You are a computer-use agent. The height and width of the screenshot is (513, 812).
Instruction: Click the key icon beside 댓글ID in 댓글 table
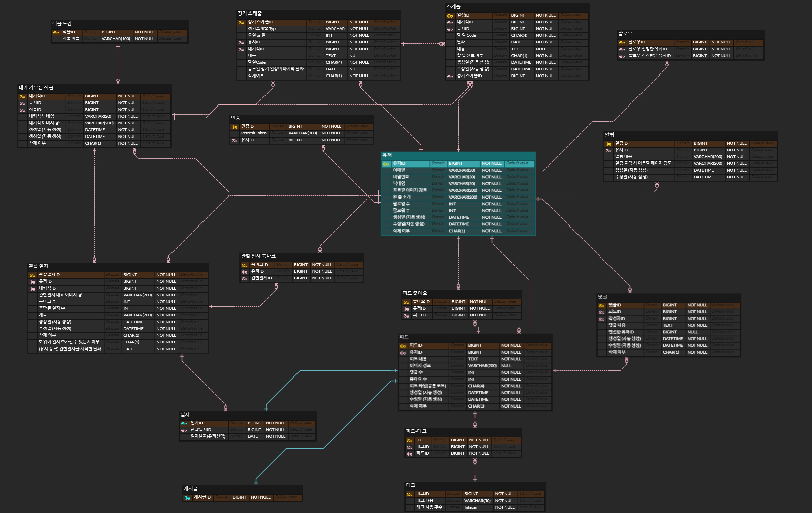click(601, 306)
